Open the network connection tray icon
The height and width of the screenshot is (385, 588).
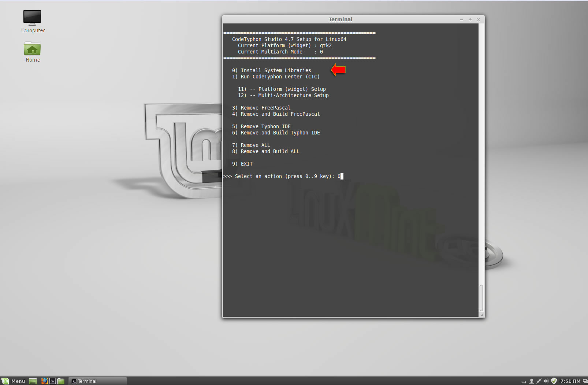click(x=539, y=381)
